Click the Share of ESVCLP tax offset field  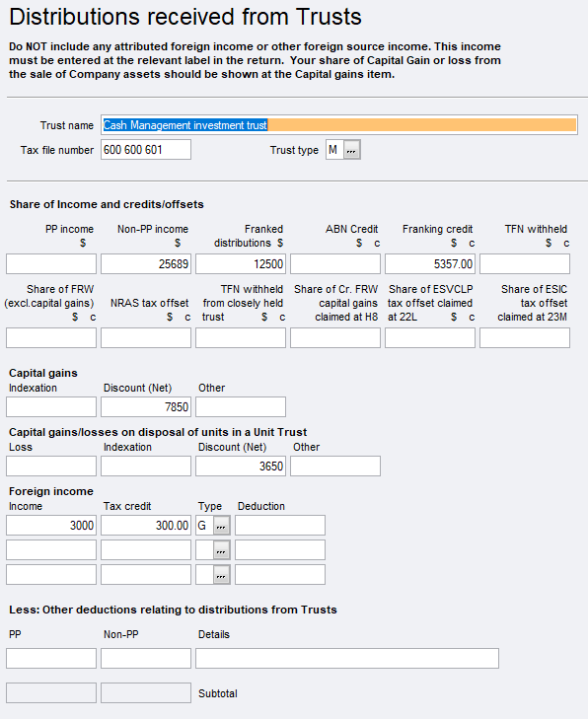[430, 338]
